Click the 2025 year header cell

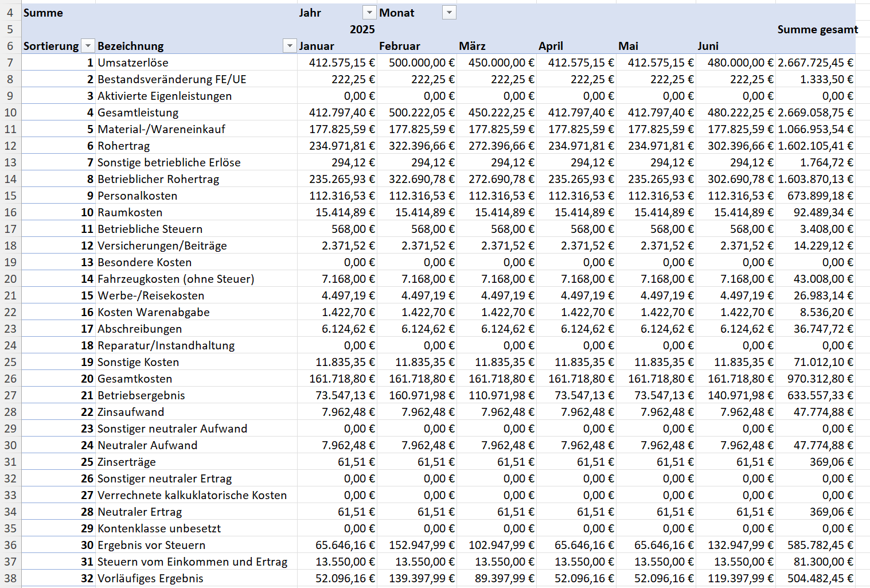point(362,29)
